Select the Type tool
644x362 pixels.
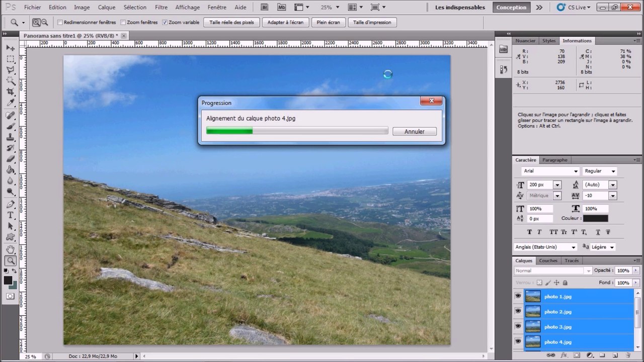[x=10, y=215]
